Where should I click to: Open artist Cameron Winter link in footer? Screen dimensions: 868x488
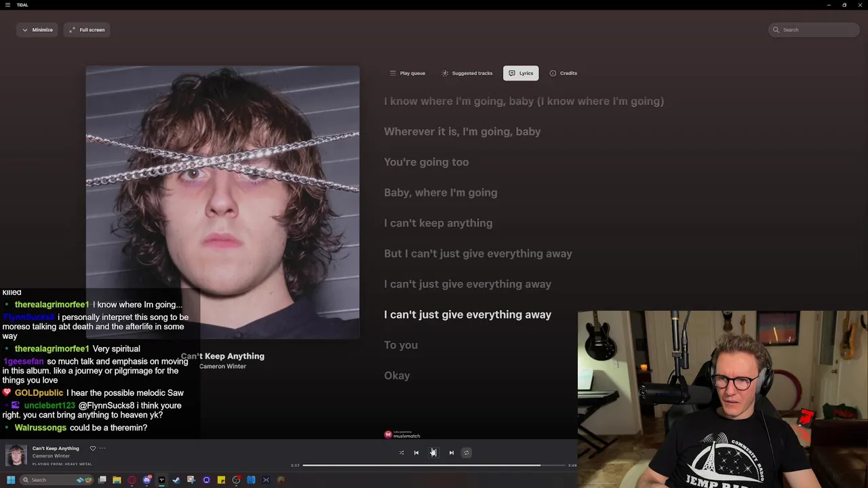click(51, 456)
